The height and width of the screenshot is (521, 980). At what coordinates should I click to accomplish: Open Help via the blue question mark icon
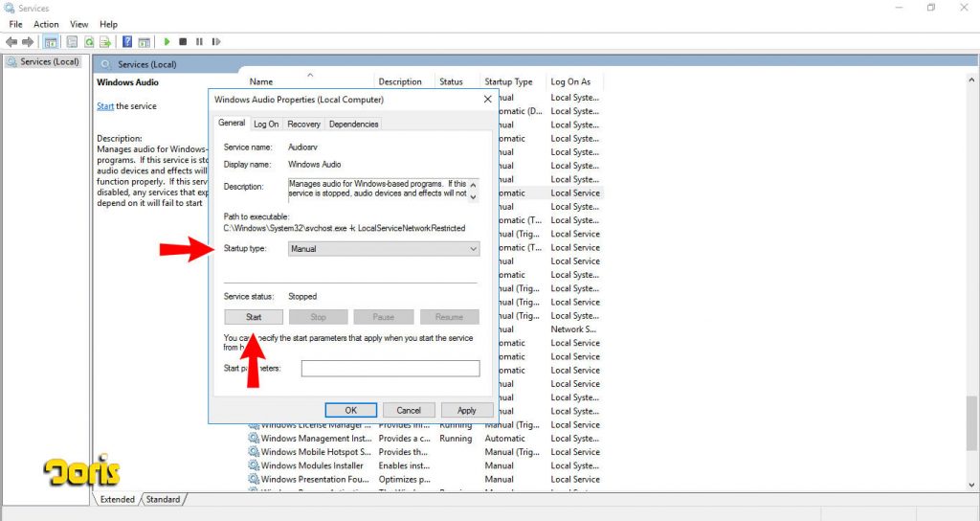pos(127,42)
